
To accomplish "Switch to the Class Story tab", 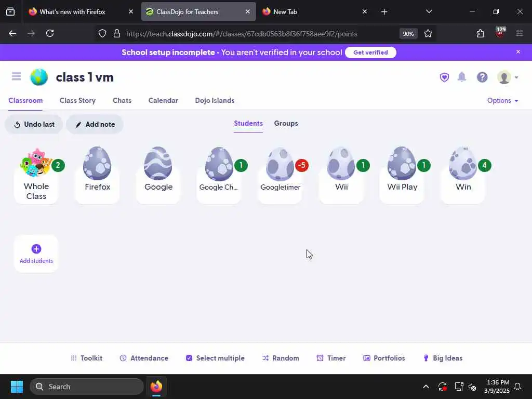I will (x=77, y=100).
